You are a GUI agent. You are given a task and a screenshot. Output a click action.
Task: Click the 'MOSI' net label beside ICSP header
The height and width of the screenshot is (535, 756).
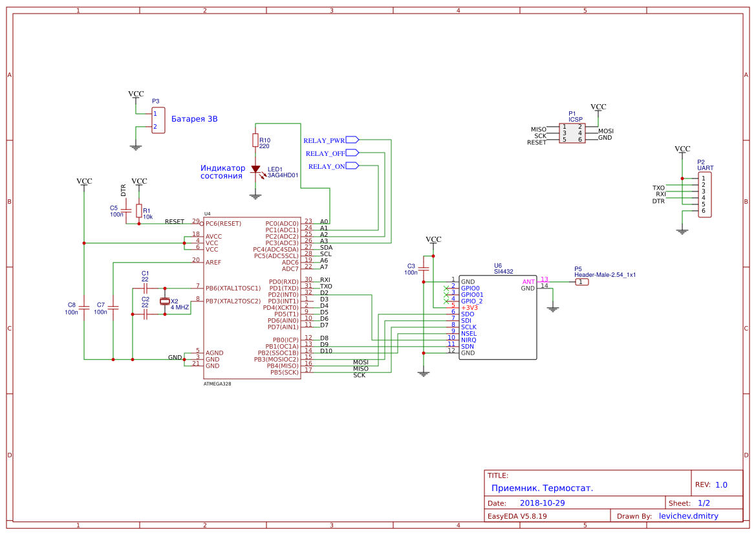(x=606, y=131)
